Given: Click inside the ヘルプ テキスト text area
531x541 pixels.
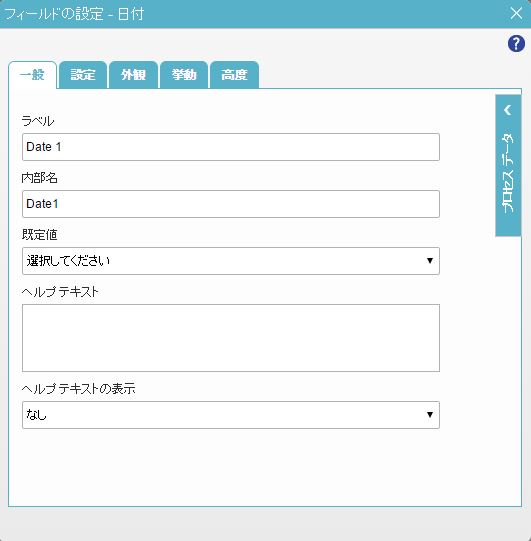Looking at the screenshot, I should click(231, 338).
